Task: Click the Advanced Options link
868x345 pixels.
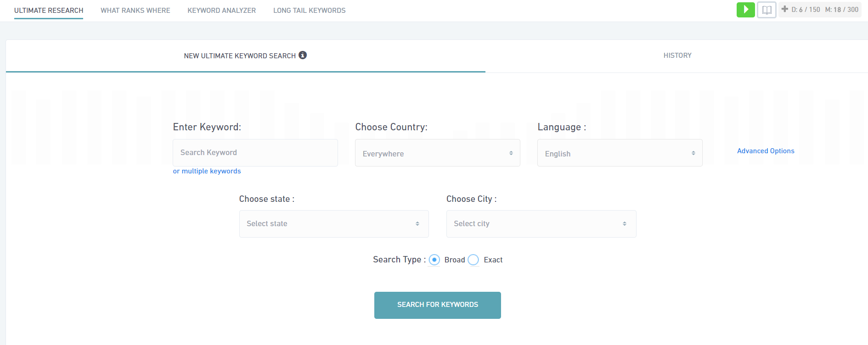Action: tap(766, 151)
